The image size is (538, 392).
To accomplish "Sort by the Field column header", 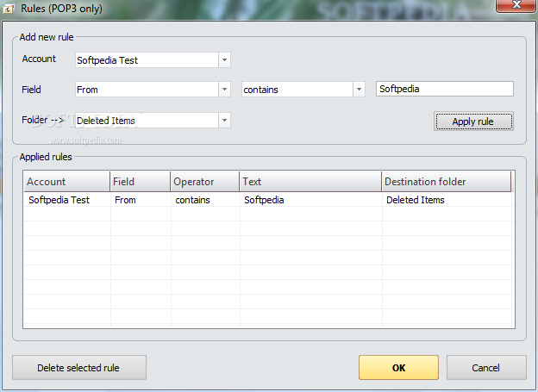I will 141,182.
